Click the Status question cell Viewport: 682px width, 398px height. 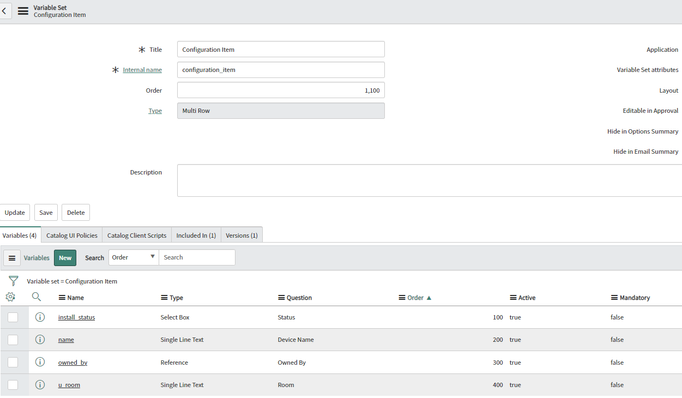(286, 318)
